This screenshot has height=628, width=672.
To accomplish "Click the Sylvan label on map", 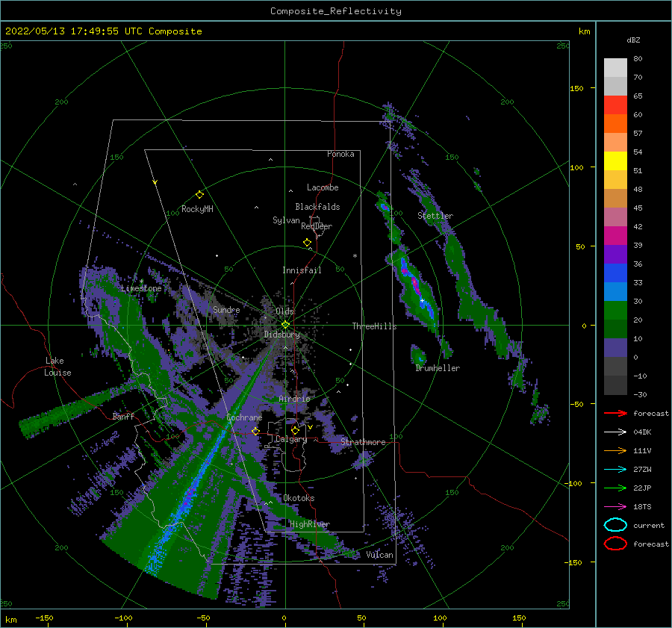I will (286, 220).
